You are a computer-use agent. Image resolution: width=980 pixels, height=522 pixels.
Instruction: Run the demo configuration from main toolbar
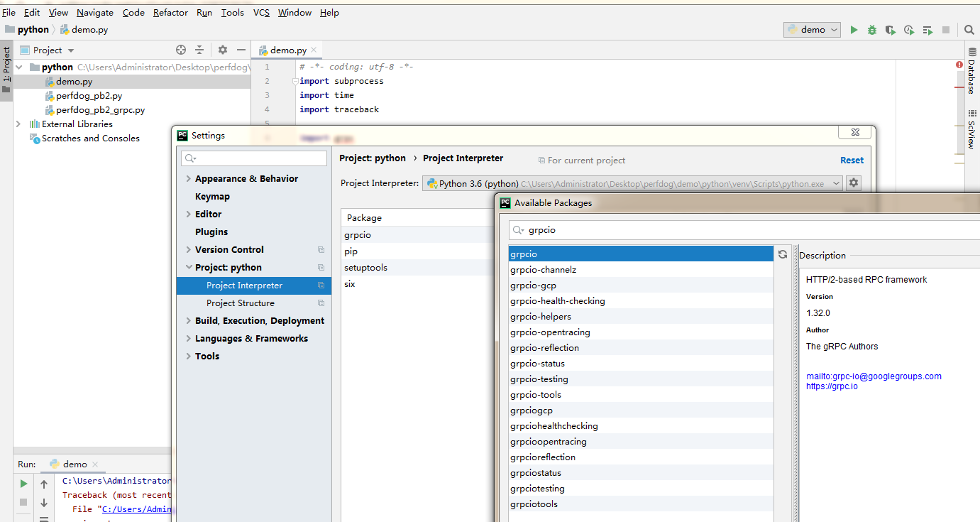(854, 30)
